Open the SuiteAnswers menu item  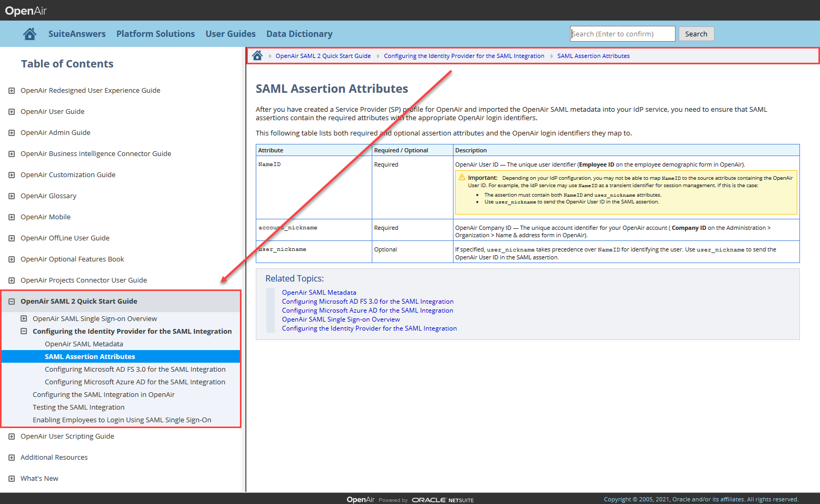77,34
